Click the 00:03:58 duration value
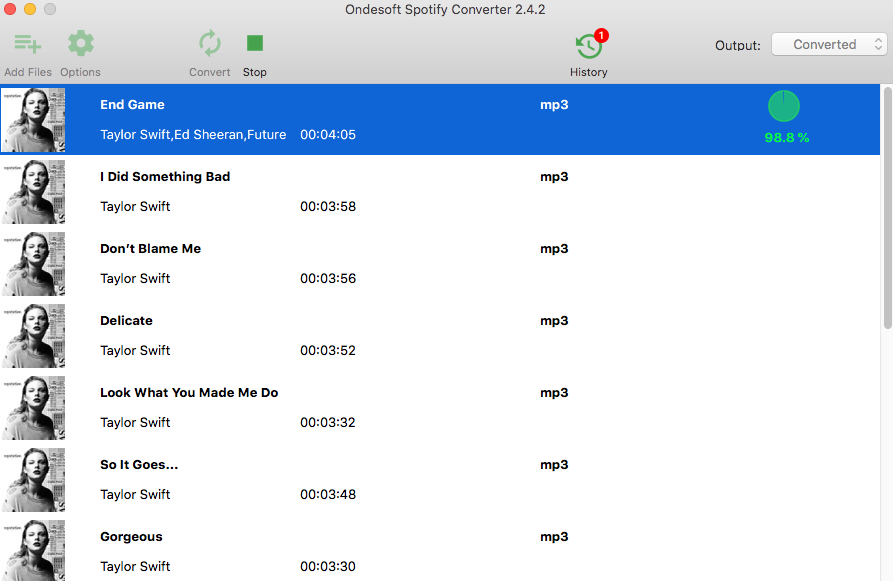The height and width of the screenshot is (581, 893). pyautogui.click(x=328, y=207)
